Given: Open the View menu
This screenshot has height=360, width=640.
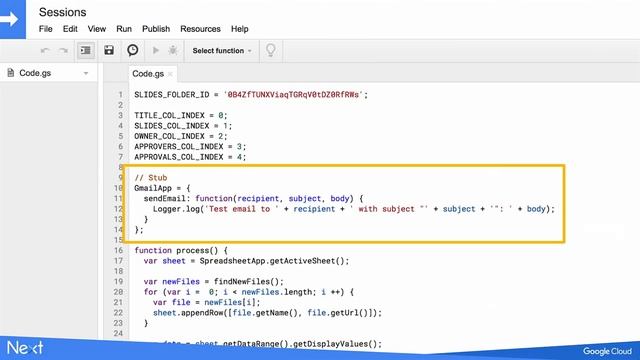Looking at the screenshot, I should click(97, 29).
